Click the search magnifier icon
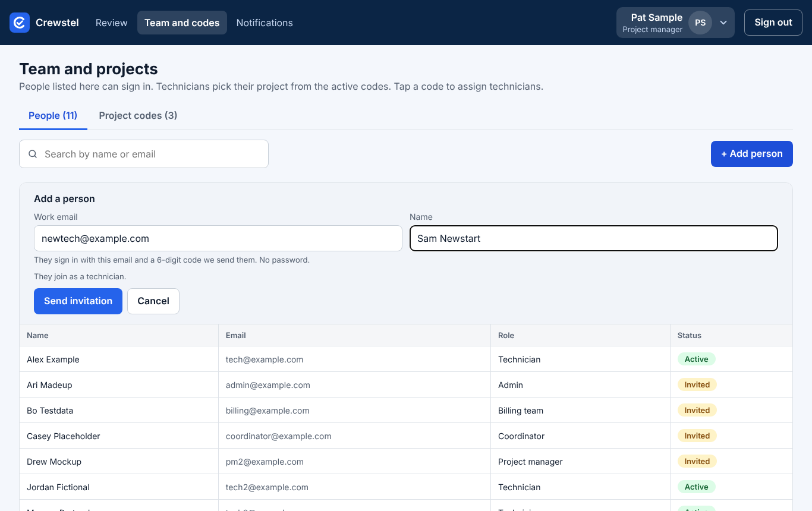 coord(33,154)
